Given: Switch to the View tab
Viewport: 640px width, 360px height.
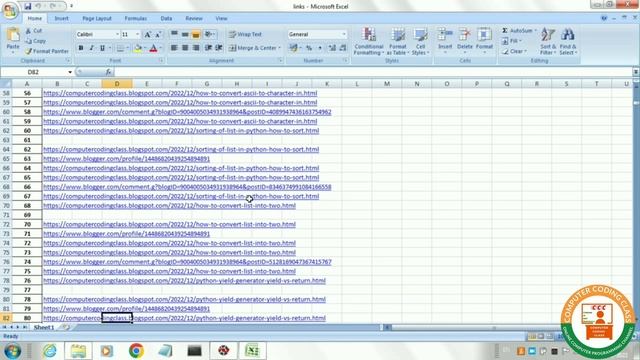Looking at the screenshot, I should click(221, 18).
